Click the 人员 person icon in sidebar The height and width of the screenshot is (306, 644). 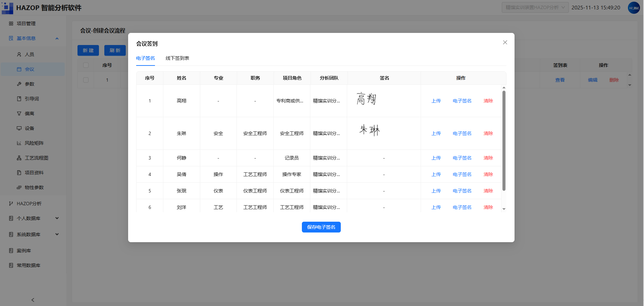point(19,54)
